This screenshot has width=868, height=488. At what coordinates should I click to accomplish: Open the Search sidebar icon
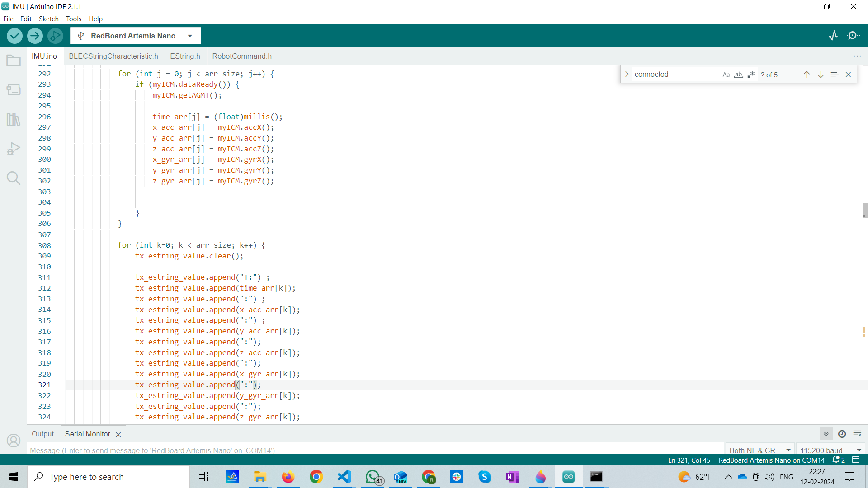click(x=14, y=178)
